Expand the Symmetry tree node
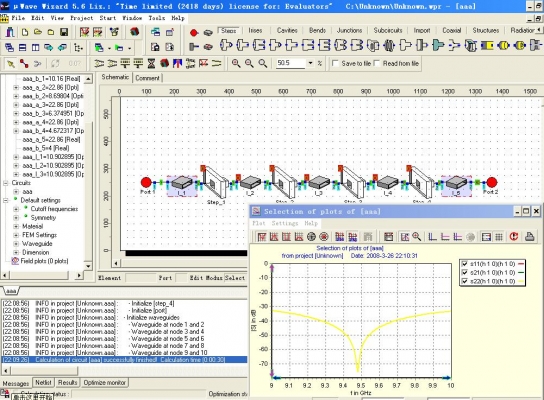This screenshot has height=400, width=544. (16, 218)
